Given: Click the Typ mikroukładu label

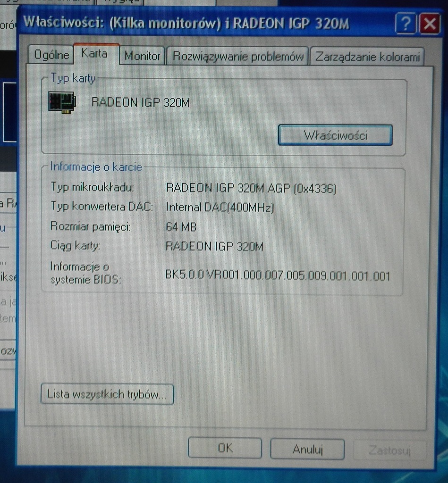Looking at the screenshot, I should pos(92,187).
